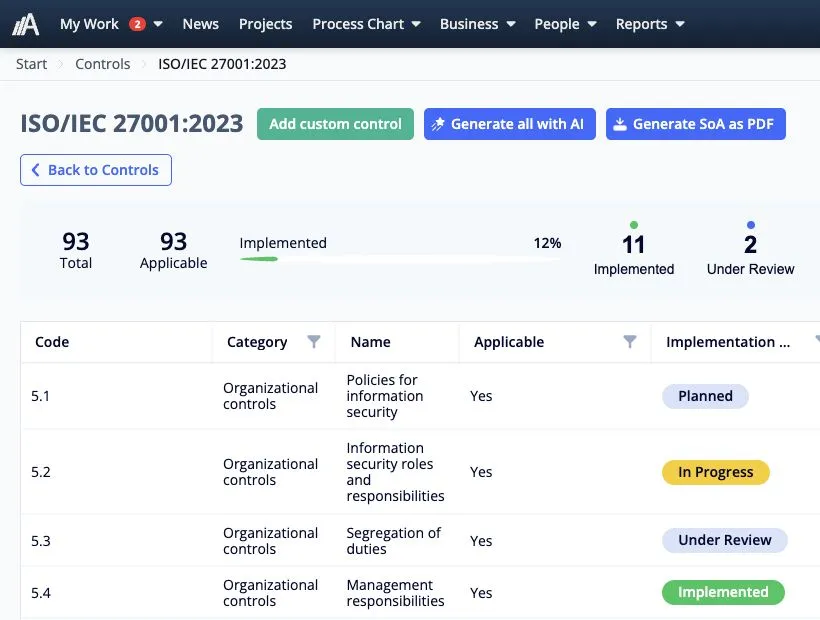
Task: Click the Under Review badge for 5.3
Action: pos(724,540)
